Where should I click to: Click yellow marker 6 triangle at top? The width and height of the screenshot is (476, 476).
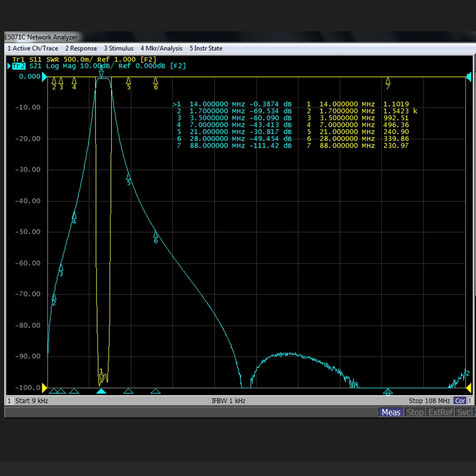click(155, 81)
